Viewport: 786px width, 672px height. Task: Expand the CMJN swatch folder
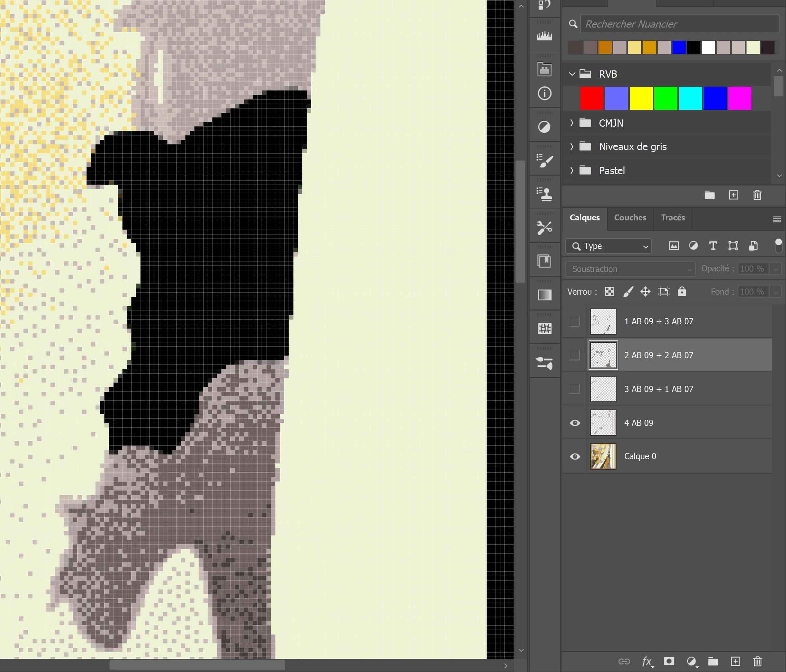[572, 123]
